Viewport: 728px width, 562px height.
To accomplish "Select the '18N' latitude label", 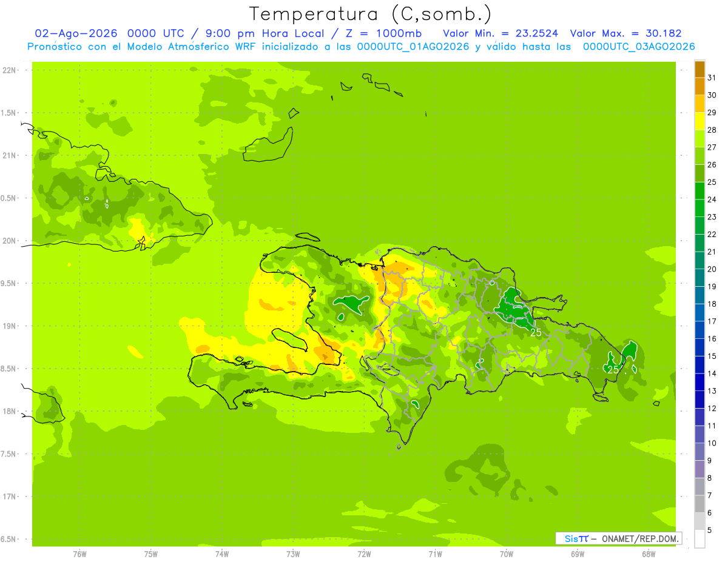I will pyautogui.click(x=8, y=411).
